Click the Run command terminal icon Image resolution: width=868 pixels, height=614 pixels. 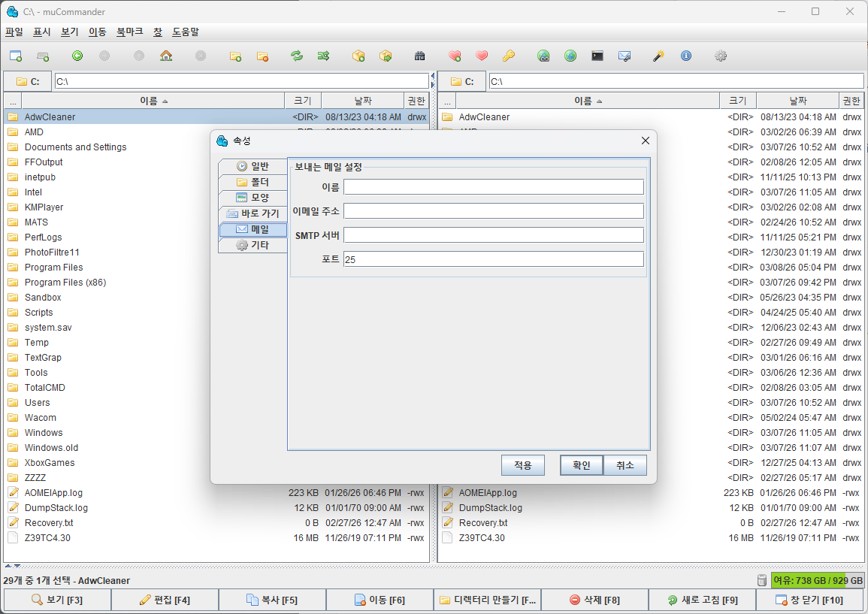(597, 56)
